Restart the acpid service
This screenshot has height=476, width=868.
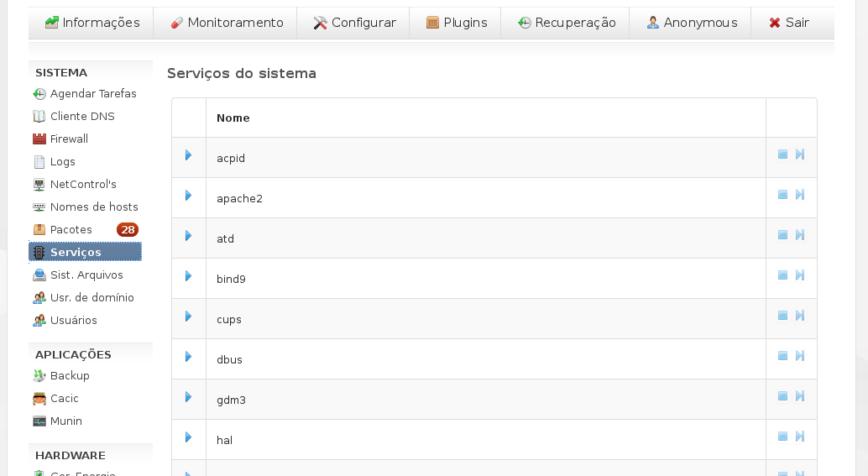click(x=800, y=154)
